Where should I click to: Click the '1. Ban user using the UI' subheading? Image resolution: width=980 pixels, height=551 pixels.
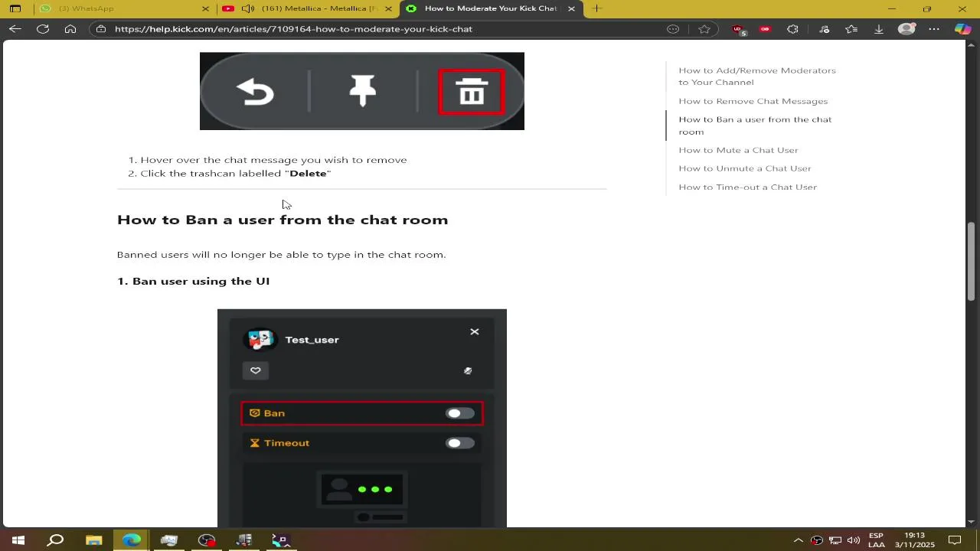coord(193,281)
